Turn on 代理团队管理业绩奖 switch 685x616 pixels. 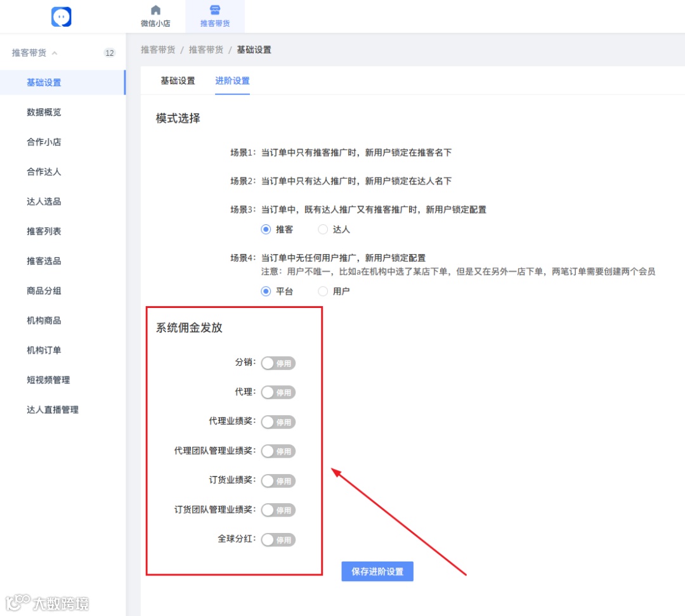coord(278,451)
